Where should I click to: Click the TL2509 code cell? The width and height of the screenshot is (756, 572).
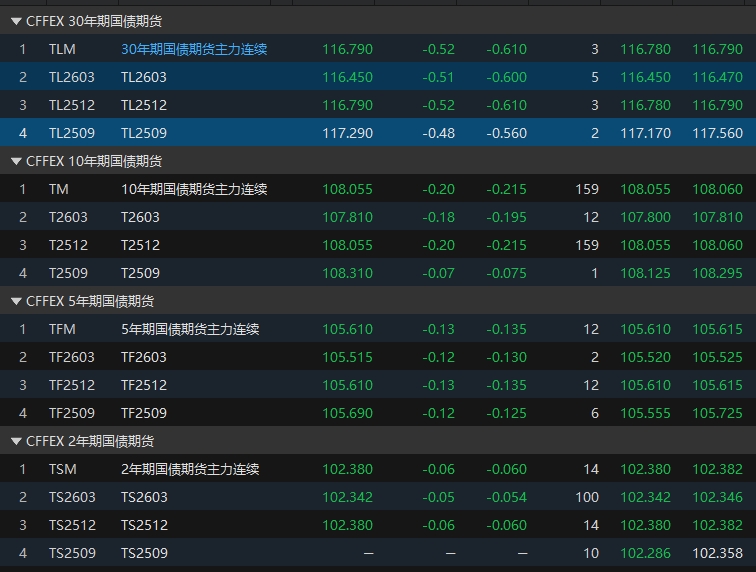tap(72, 133)
